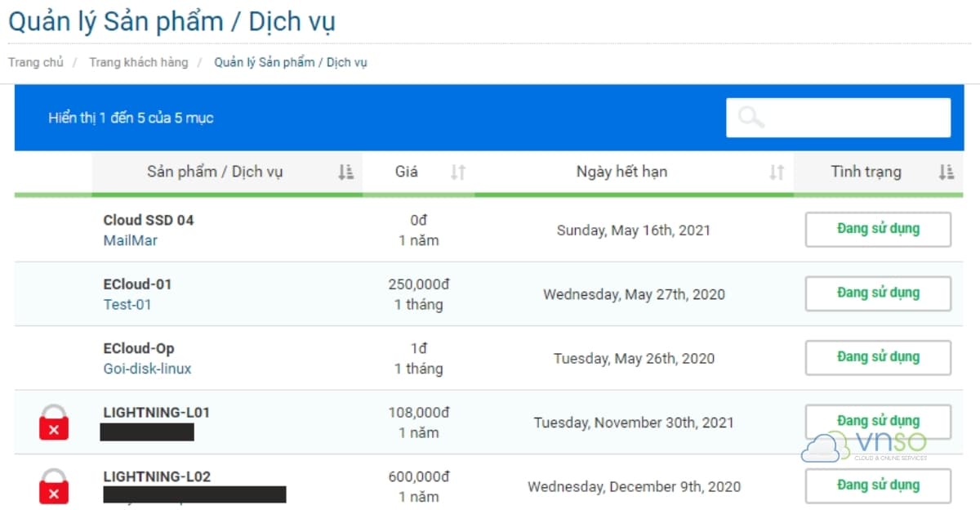980x510 pixels.
Task: Open Trang khách hàng breadcrumb link
Action: click(138, 62)
